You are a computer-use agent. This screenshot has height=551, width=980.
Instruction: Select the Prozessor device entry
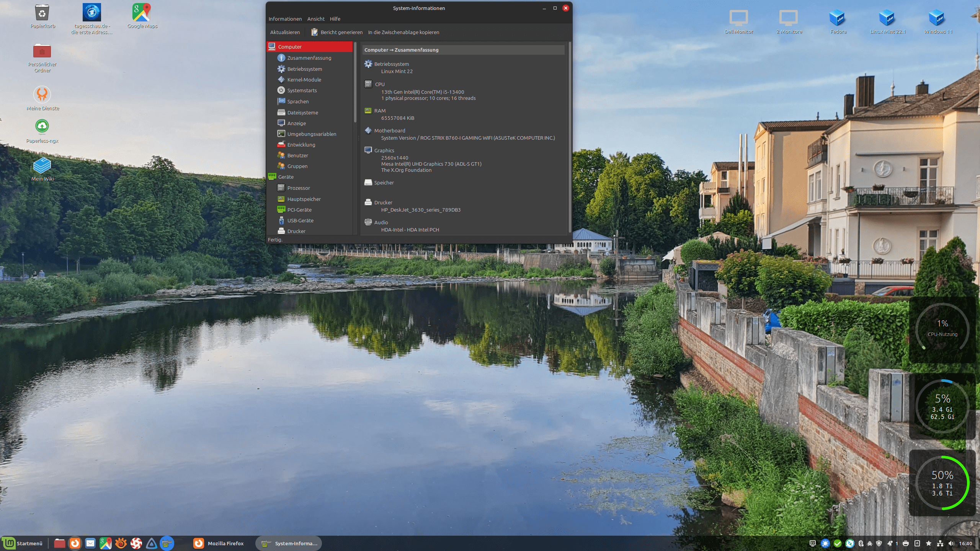coord(299,188)
